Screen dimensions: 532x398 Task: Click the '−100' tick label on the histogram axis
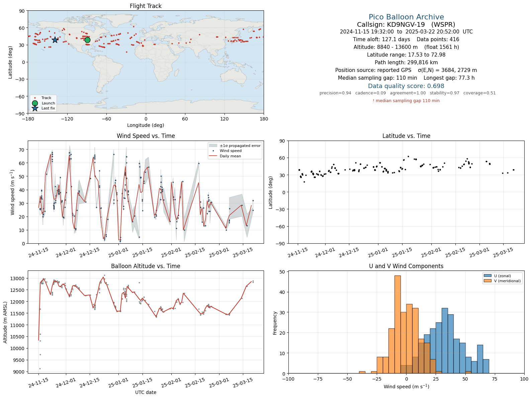pos(288,379)
